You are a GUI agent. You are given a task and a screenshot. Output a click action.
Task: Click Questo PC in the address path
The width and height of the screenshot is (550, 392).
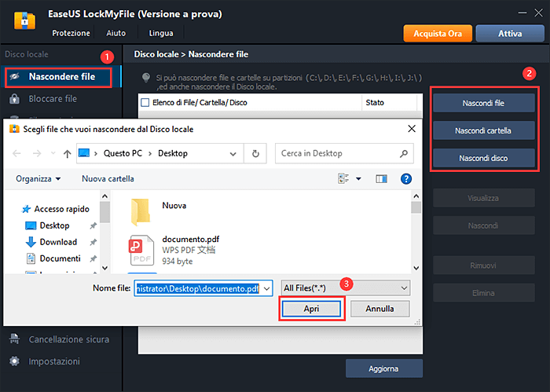click(123, 153)
